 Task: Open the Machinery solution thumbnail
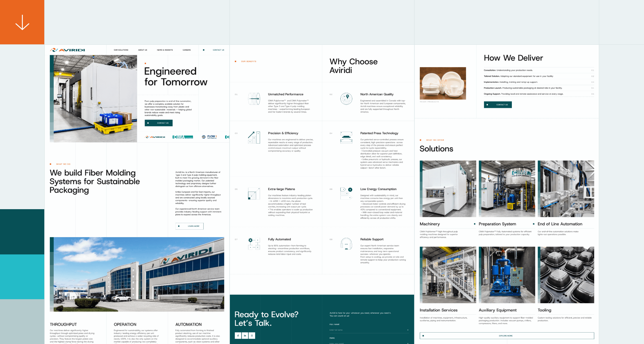(448, 189)
